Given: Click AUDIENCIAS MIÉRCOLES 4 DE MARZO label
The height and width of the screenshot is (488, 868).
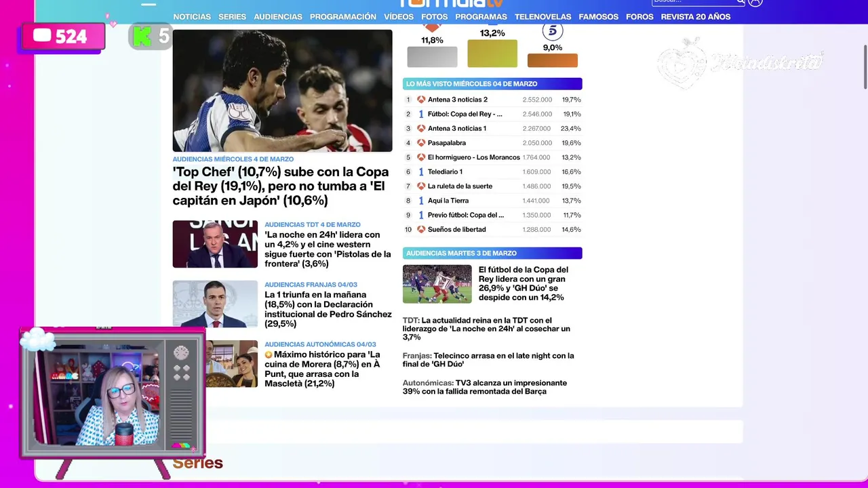Looking at the screenshot, I should pyautogui.click(x=233, y=159).
